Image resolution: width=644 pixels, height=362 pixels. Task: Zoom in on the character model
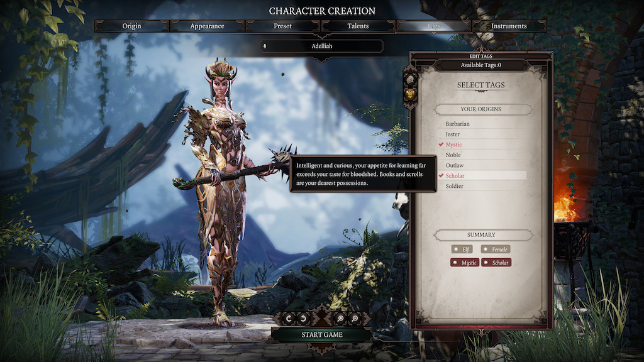coord(340,319)
